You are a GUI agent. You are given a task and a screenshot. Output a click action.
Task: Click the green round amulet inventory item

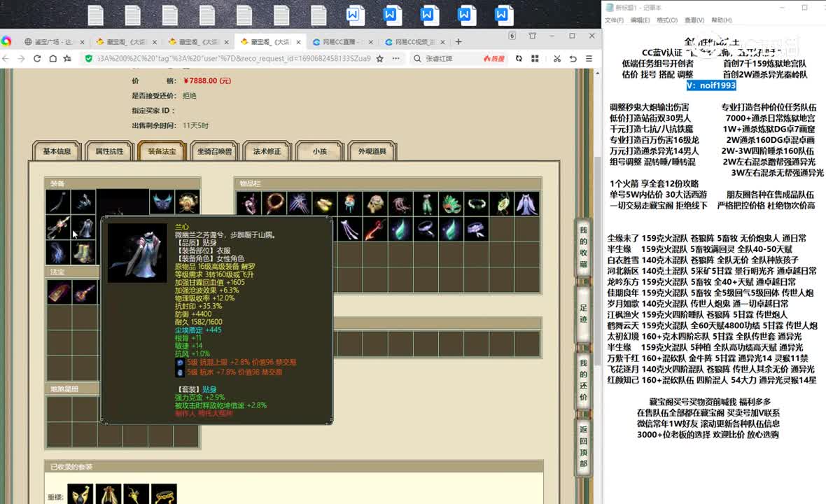pos(501,204)
